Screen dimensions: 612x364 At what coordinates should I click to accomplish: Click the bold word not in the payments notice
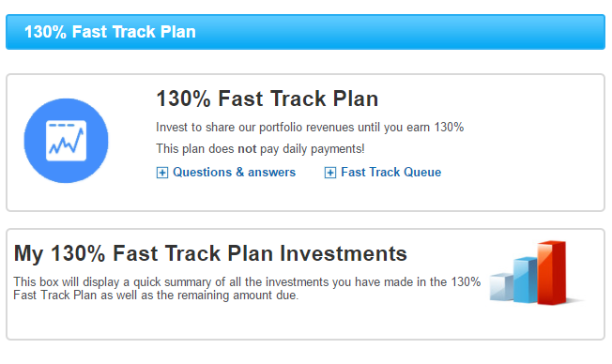pyautogui.click(x=247, y=148)
